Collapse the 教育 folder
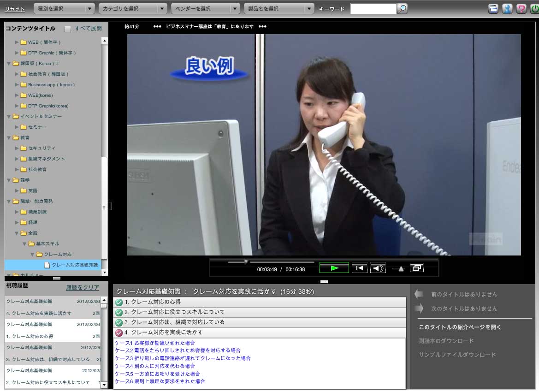Image resolution: width=539 pixels, height=392 pixels. pos(9,138)
